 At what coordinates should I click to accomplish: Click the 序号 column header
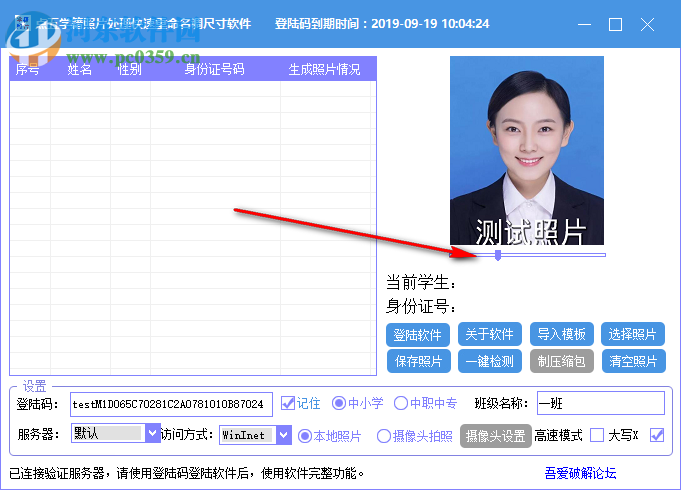(x=27, y=69)
